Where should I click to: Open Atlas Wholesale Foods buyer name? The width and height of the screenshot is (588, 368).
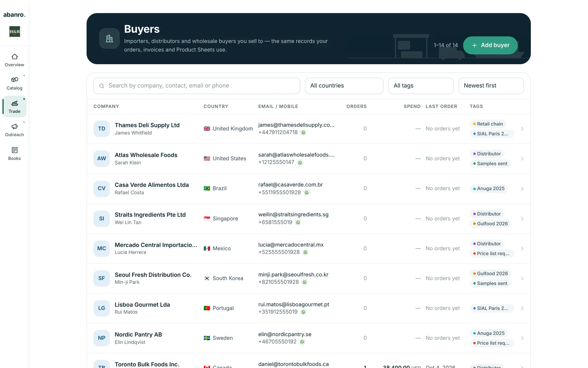tap(146, 155)
